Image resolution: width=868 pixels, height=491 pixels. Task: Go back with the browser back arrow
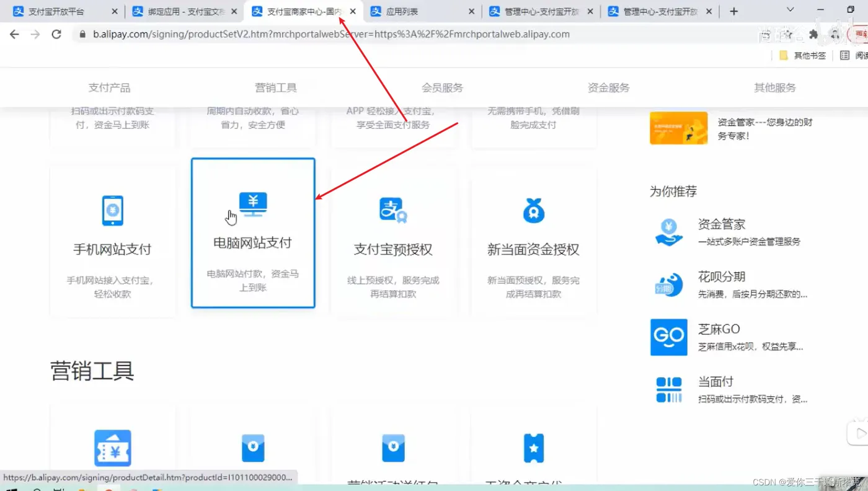click(x=14, y=34)
